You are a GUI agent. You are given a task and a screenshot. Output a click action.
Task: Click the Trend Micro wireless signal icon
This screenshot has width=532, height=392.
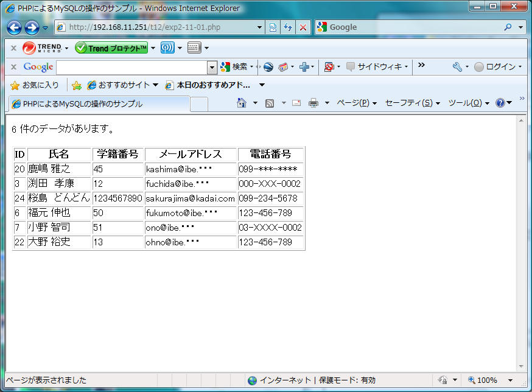pos(167,47)
